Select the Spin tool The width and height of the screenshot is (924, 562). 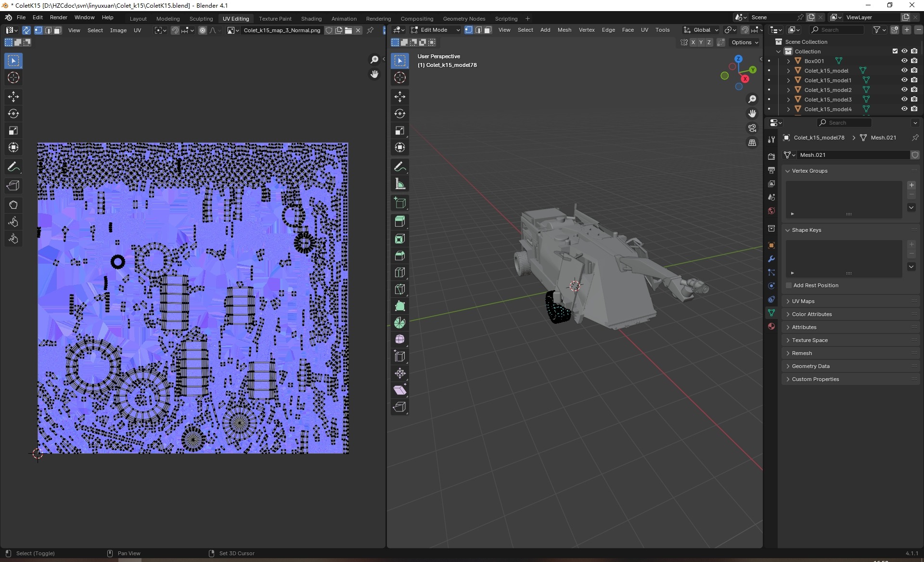click(399, 323)
